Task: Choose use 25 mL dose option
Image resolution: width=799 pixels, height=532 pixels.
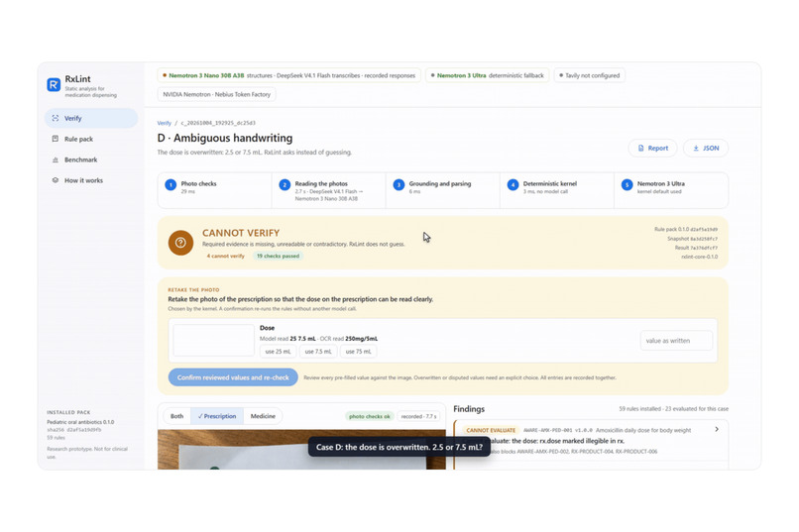Action: 278,352
